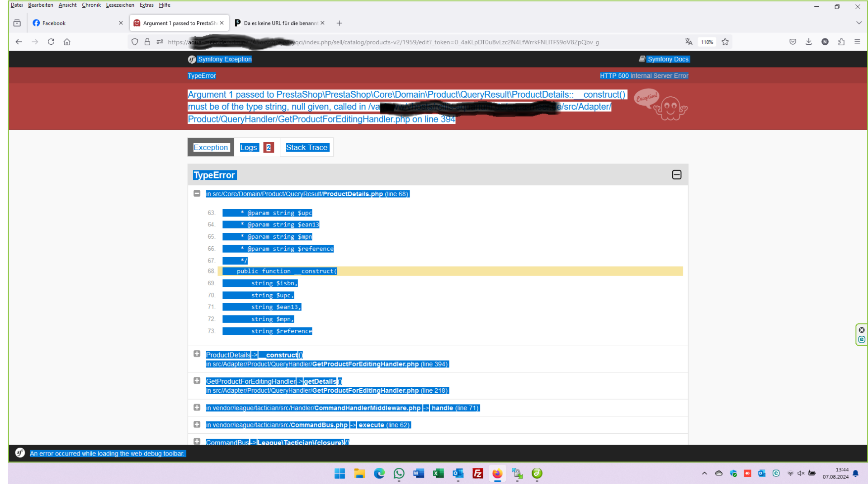Open File Explorer from the taskbar
This screenshot has width=868, height=484.
click(359, 473)
